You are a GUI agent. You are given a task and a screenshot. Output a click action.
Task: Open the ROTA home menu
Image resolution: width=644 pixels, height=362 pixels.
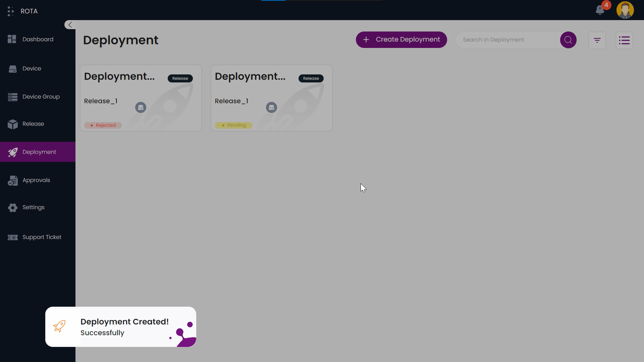coord(22,11)
